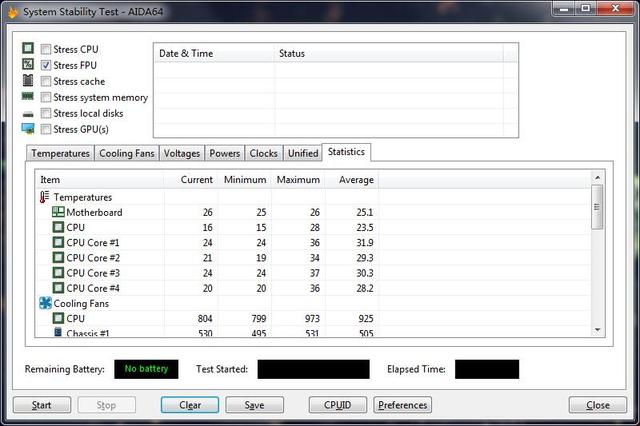Click the statistics list scroll down arrow
Image resolution: width=640 pixels, height=426 pixels.
click(x=597, y=330)
